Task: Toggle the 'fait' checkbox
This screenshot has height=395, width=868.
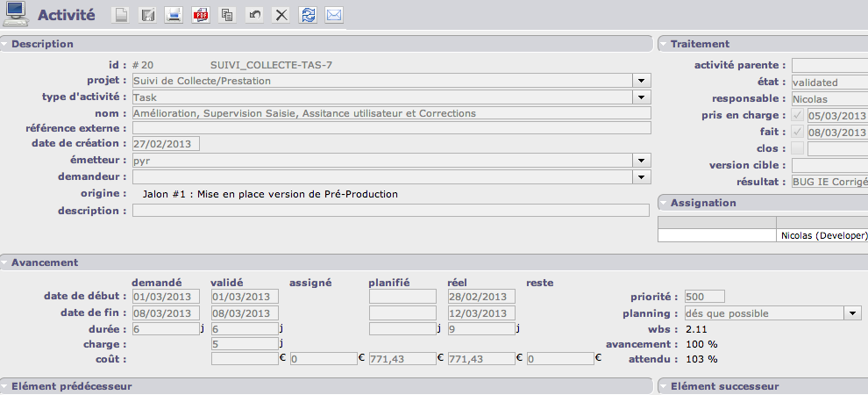Action: 797,133
